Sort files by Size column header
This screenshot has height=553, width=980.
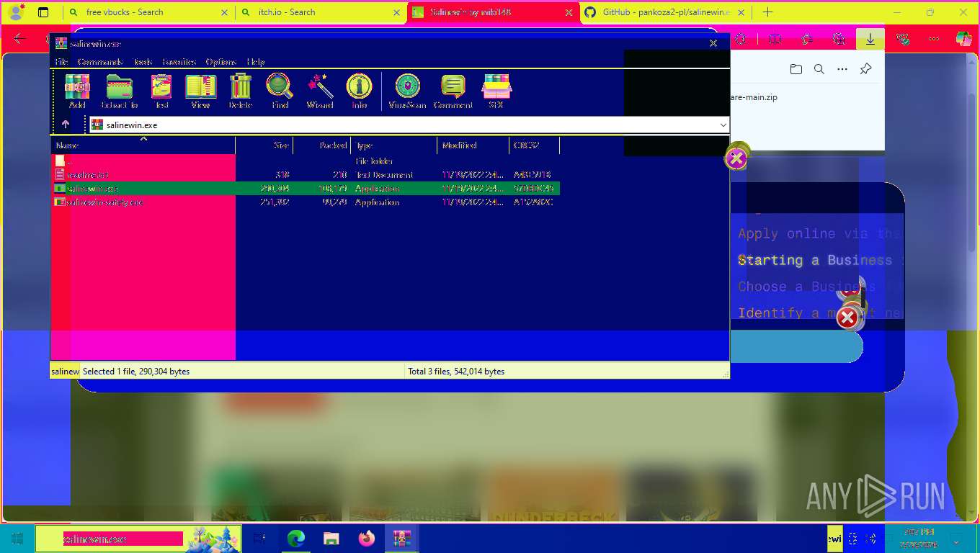point(264,145)
